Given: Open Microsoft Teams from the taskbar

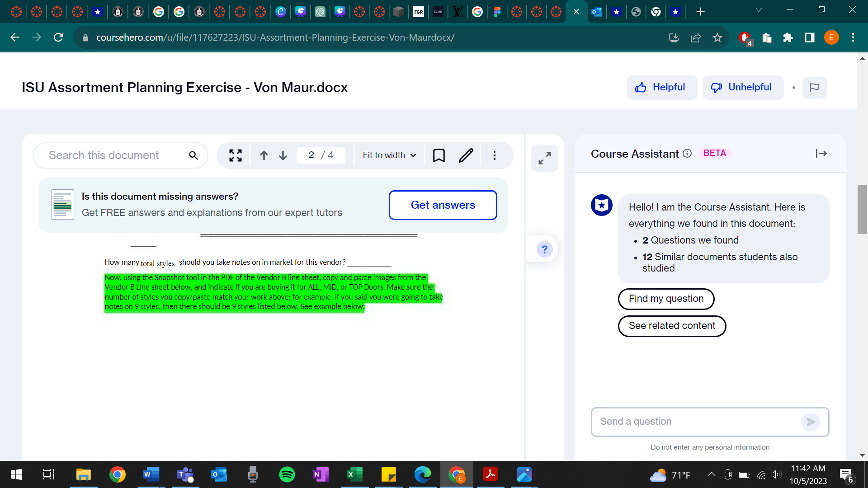Looking at the screenshot, I should click(x=185, y=474).
